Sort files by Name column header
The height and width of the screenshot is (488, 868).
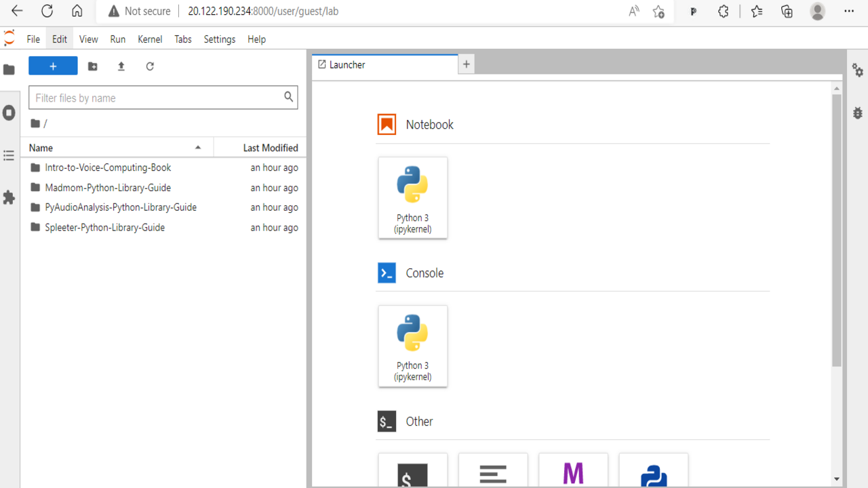point(117,148)
